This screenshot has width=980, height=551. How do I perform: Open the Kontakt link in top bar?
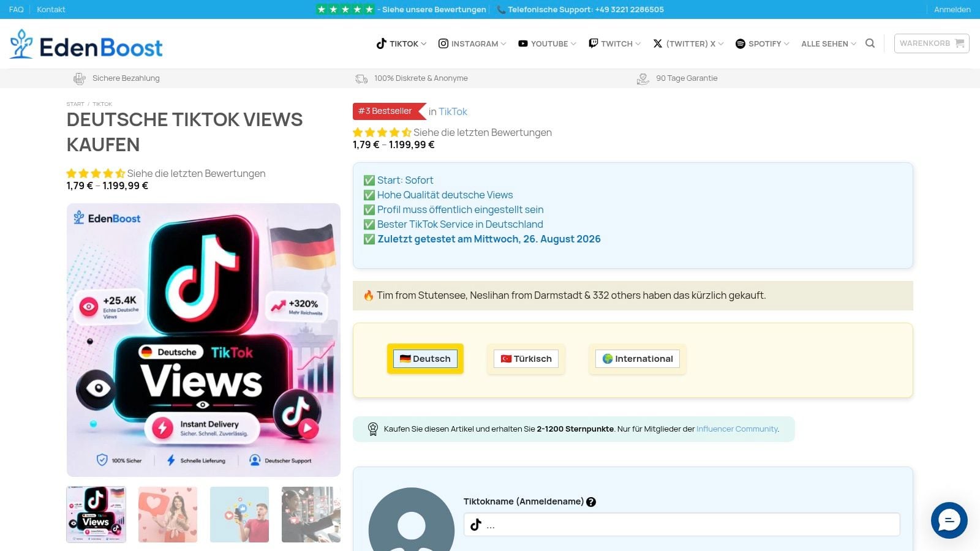51,9
